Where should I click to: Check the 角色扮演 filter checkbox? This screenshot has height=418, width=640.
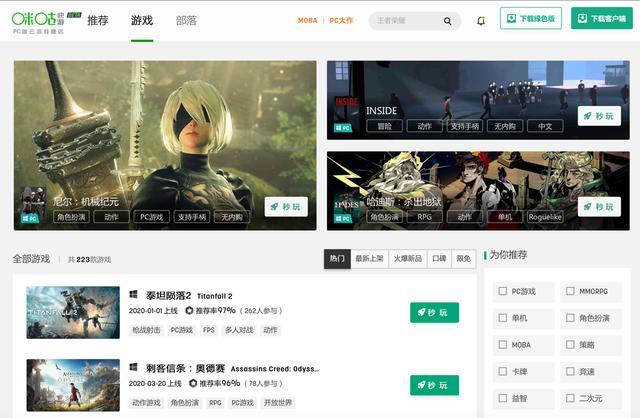[570, 318]
